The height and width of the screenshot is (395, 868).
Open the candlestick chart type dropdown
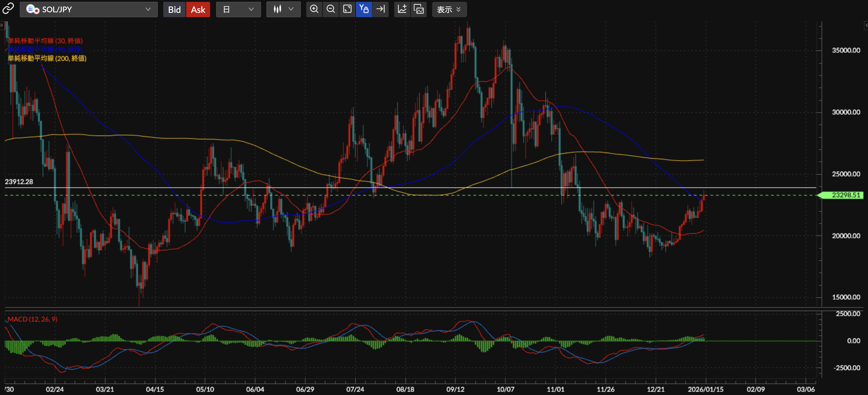(x=283, y=10)
